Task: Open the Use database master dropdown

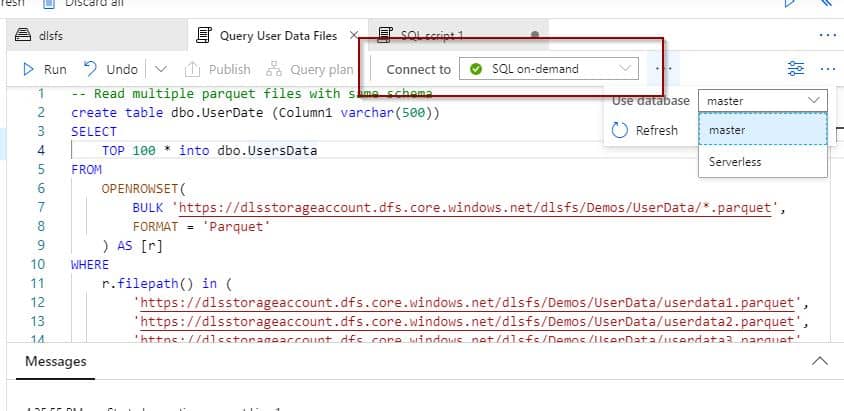Action: [x=763, y=101]
